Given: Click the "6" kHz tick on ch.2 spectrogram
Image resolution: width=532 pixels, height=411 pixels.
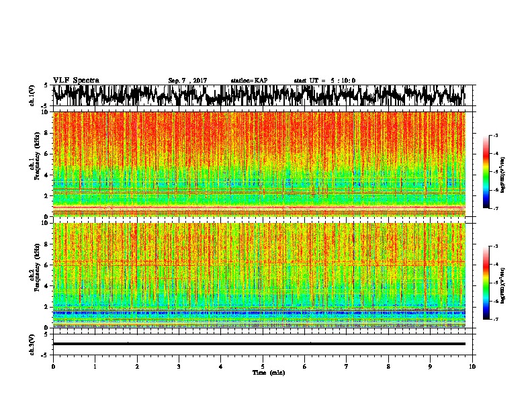Looking at the screenshot, I should (47, 265).
